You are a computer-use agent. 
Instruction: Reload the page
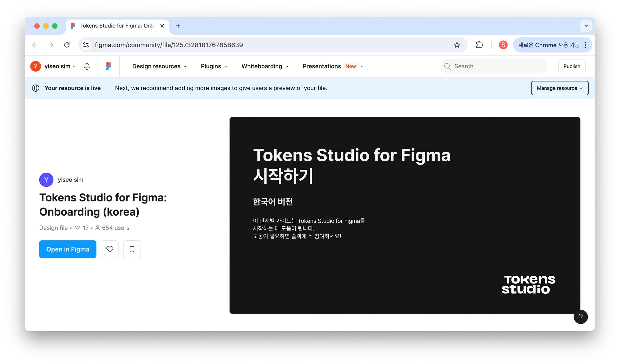[67, 45]
